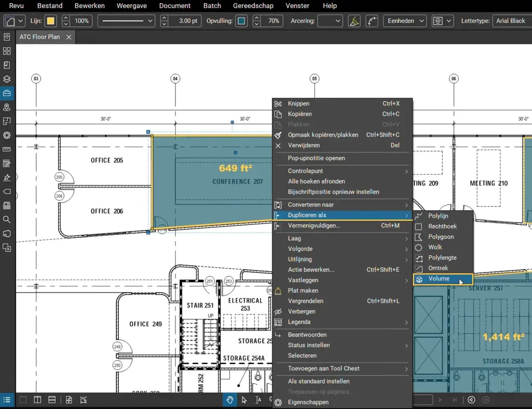This screenshot has width=532, height=409.
Task: Open the Bewerken menu
Action: (89, 6)
